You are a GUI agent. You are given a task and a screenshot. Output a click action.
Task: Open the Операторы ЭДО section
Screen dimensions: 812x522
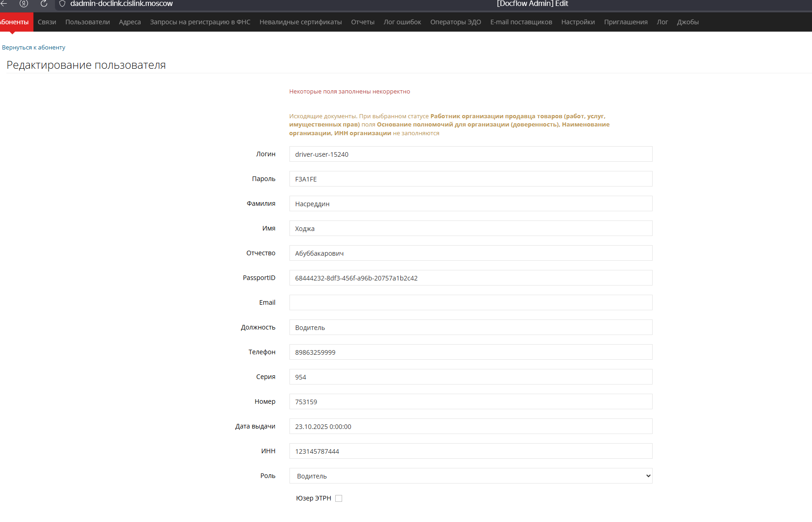click(x=456, y=22)
